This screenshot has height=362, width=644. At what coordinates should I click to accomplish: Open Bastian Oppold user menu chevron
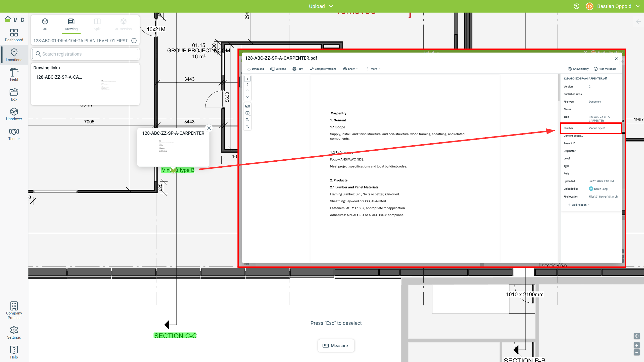pos(638,6)
